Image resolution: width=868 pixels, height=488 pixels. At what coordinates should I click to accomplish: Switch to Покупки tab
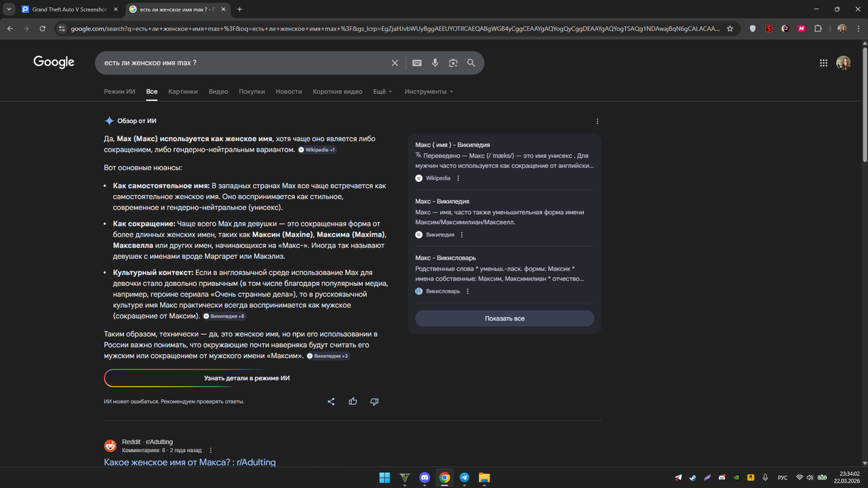tap(252, 91)
